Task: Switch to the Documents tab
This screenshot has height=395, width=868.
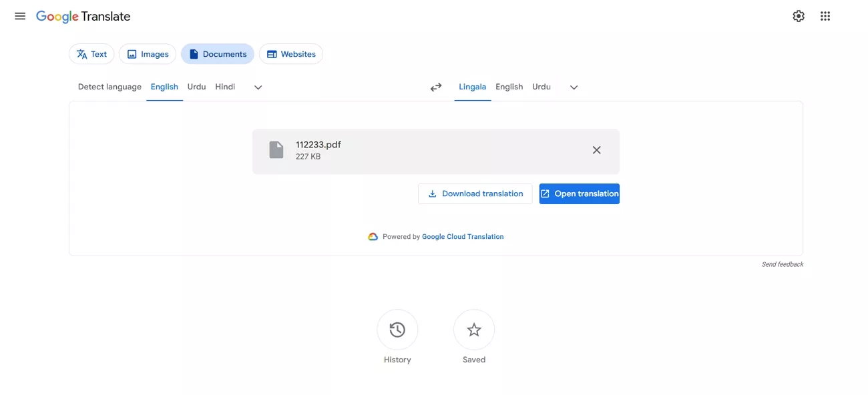Action: click(x=217, y=53)
